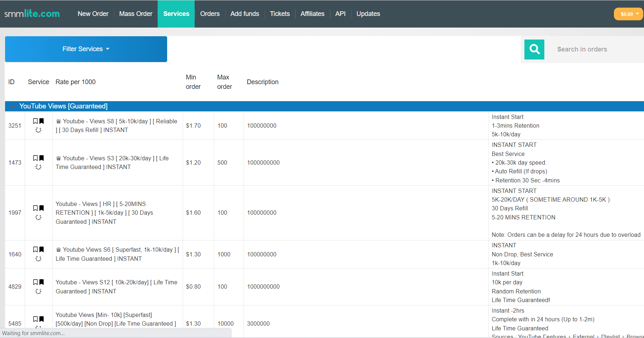Click the smmlite.com logo

[x=32, y=14]
